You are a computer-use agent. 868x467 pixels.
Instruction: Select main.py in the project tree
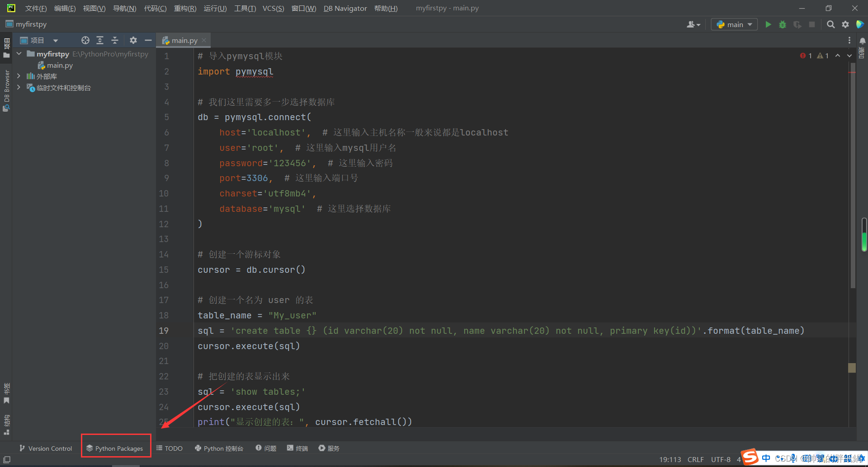[60, 65]
